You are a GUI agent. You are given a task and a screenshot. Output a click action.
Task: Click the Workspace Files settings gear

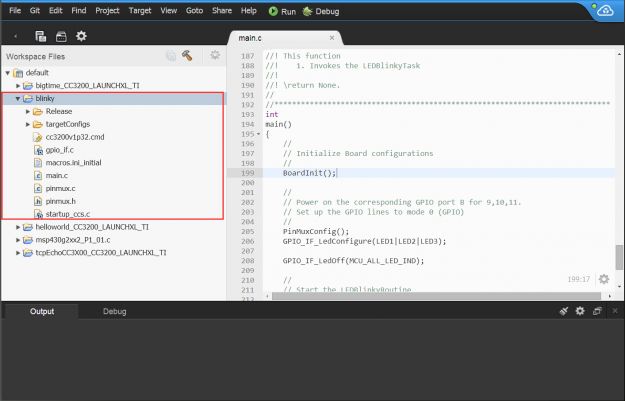click(215, 55)
